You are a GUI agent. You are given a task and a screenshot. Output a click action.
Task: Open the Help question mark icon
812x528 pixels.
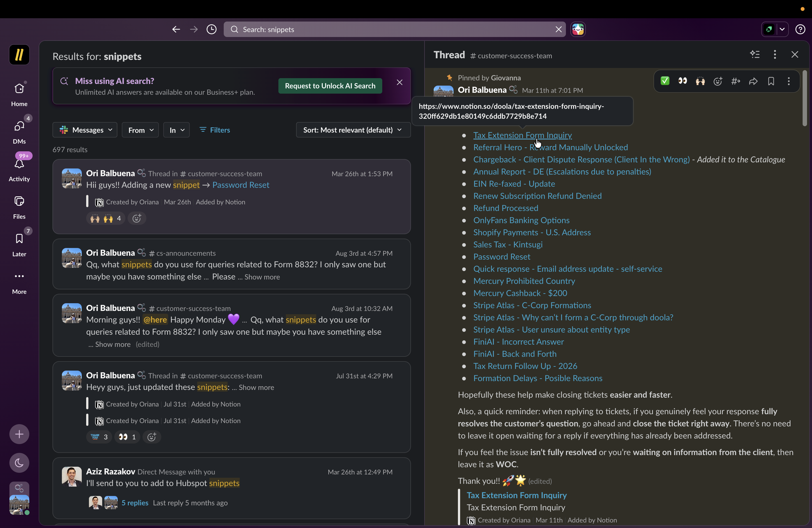800,29
